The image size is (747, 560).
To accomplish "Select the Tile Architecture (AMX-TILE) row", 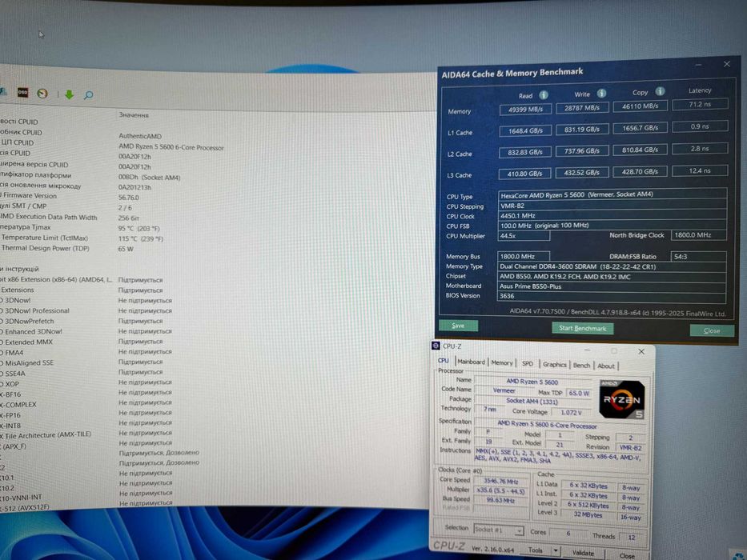I will pos(48,435).
